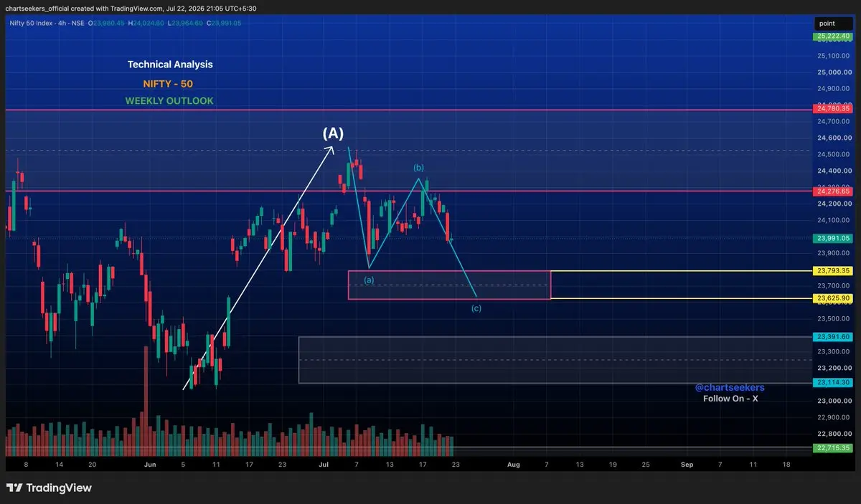Click the 'Jun' date axis label

click(x=150, y=465)
